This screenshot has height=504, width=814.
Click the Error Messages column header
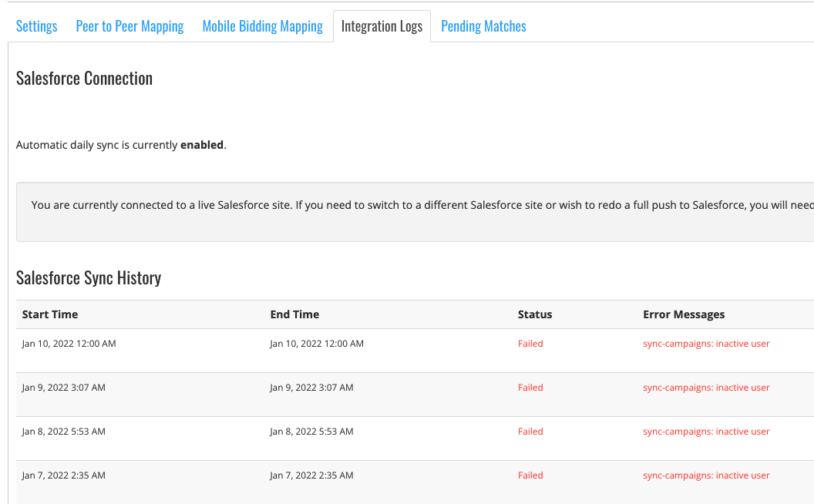(x=684, y=314)
